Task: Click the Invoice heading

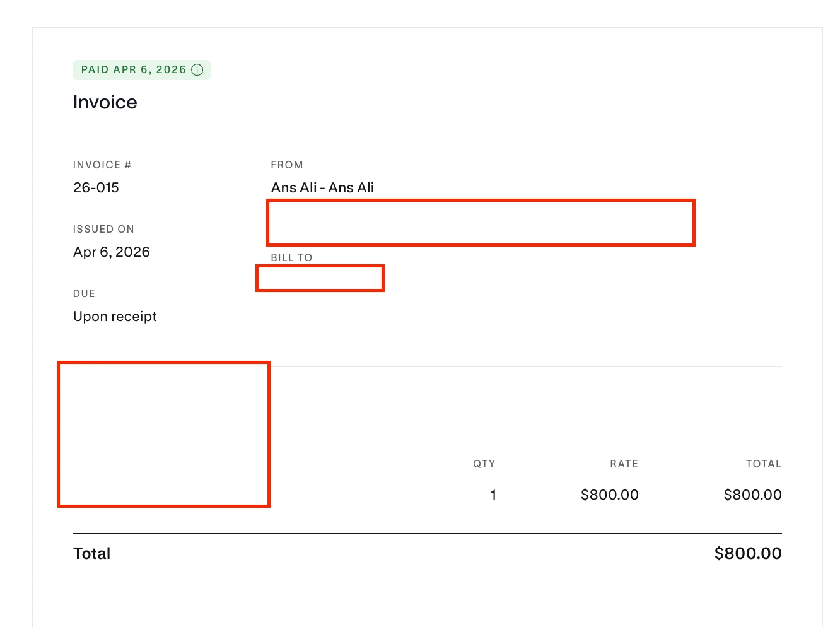Action: (105, 102)
